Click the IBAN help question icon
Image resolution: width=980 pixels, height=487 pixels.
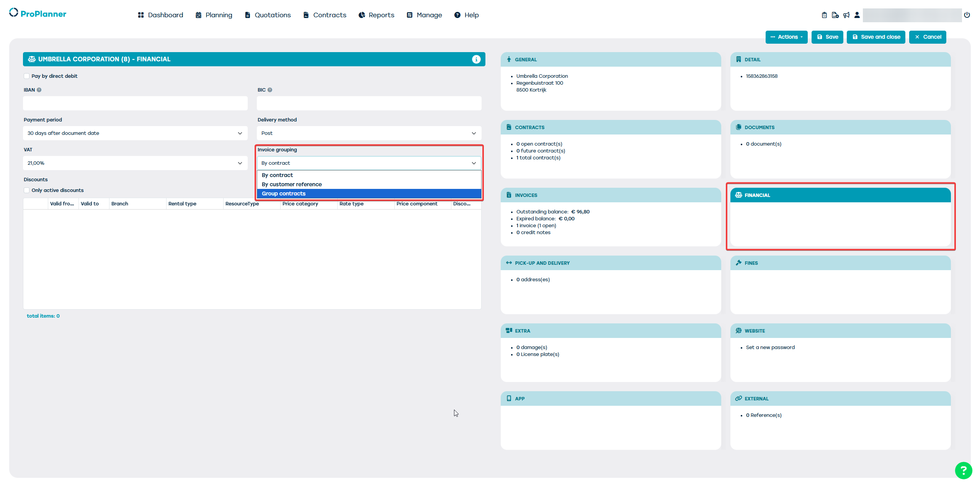(39, 90)
